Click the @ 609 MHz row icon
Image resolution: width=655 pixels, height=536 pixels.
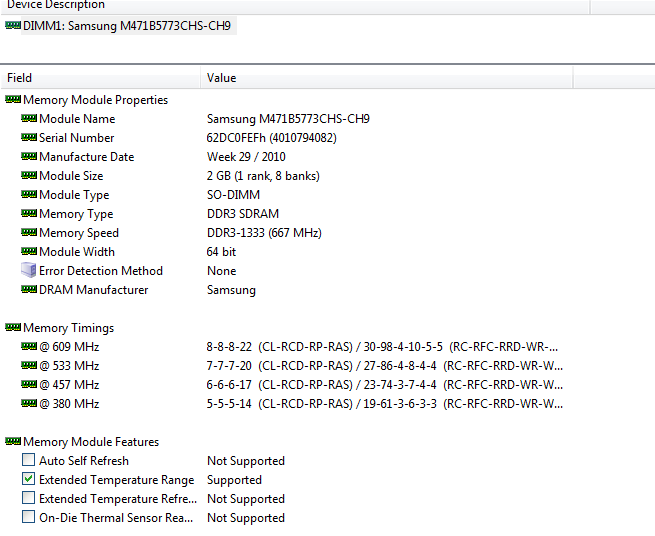[x=29, y=346]
